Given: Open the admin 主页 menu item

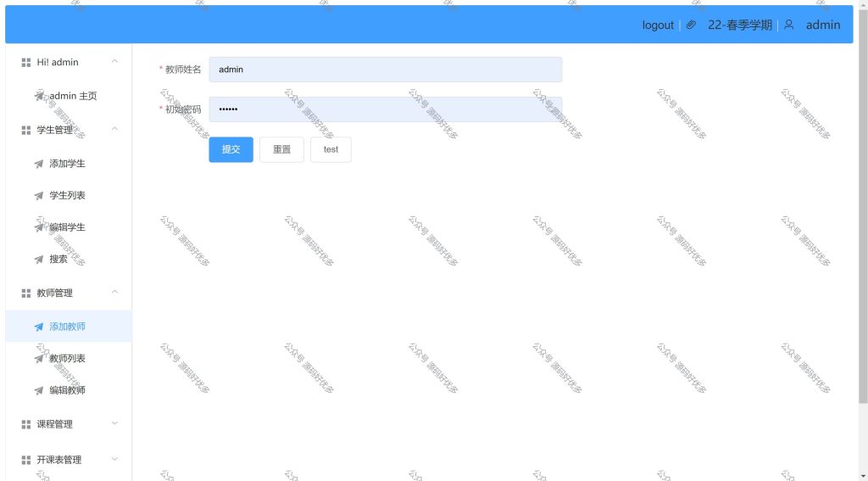Looking at the screenshot, I should 69,96.
